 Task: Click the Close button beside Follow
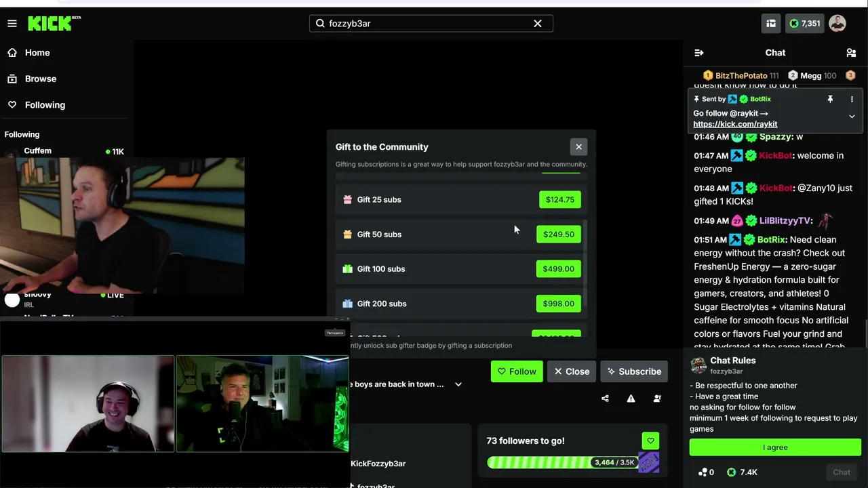point(572,371)
